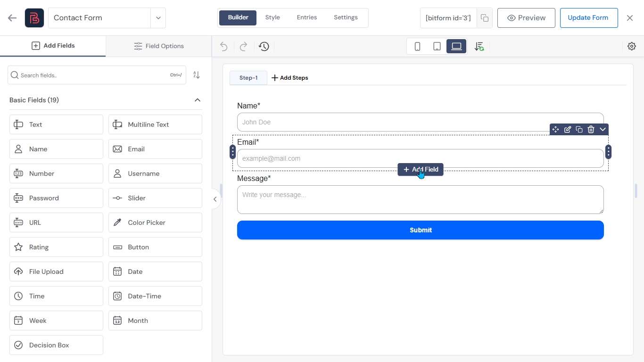Add a Date field
The image size is (644, 362).
155,271
